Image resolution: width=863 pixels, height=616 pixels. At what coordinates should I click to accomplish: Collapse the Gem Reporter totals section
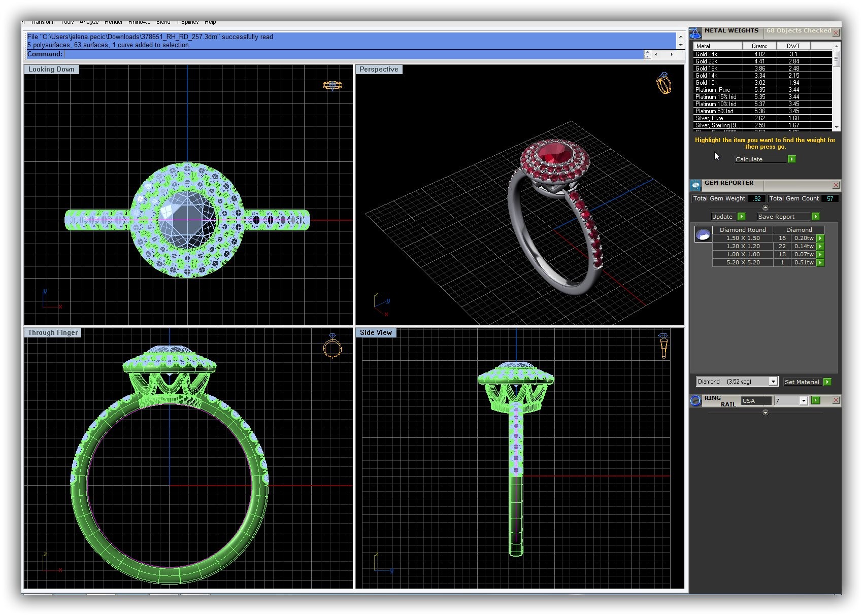(x=766, y=208)
